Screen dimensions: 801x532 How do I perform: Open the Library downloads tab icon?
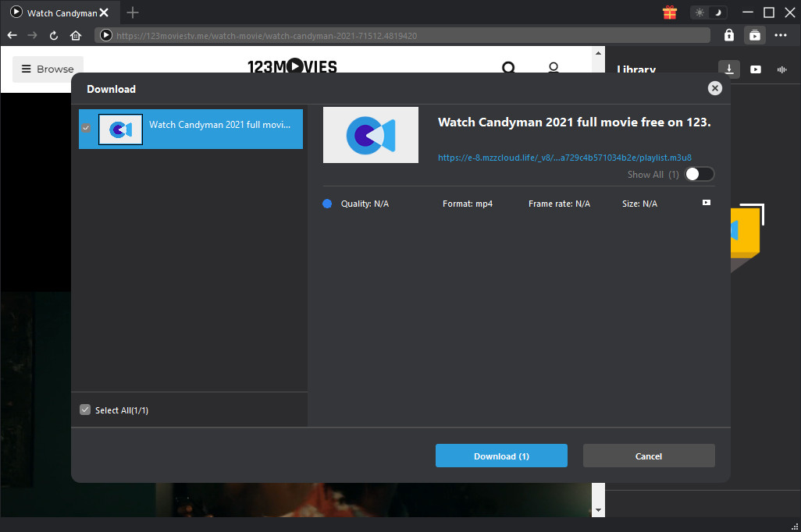728,69
